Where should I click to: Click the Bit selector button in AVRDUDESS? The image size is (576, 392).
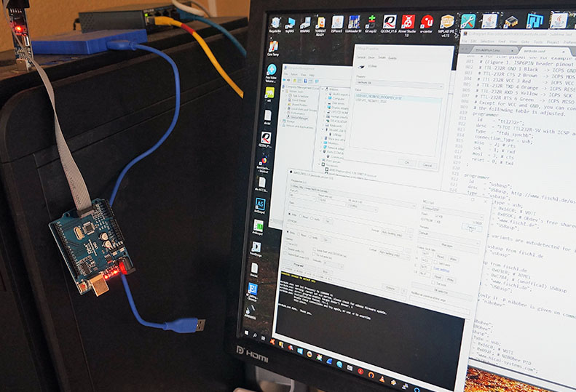(441, 292)
